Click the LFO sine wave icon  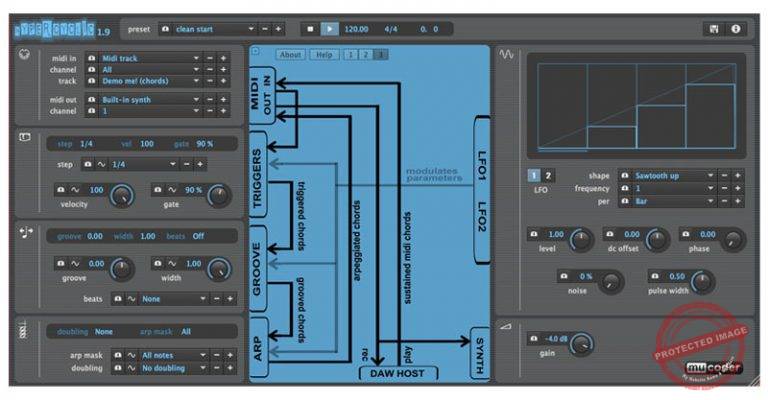[x=506, y=54]
